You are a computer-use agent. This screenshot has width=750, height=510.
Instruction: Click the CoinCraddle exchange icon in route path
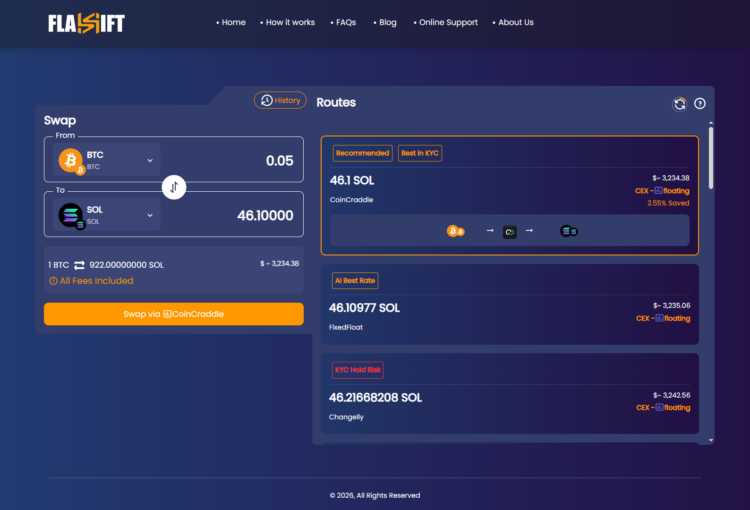click(x=509, y=232)
